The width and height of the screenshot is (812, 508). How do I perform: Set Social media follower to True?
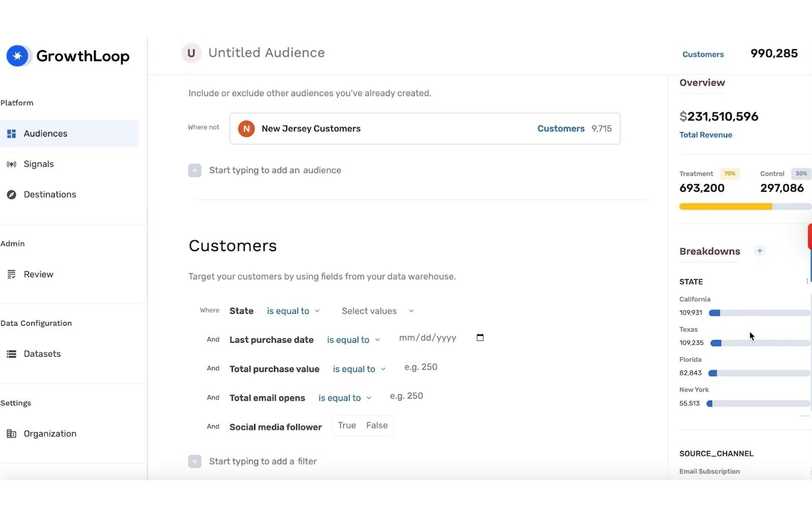(x=347, y=425)
